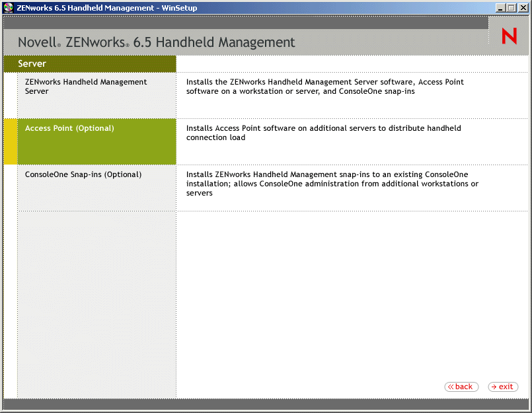Click the Novell N logo
Image resolution: width=532 pixels, height=413 pixels.
508,36
